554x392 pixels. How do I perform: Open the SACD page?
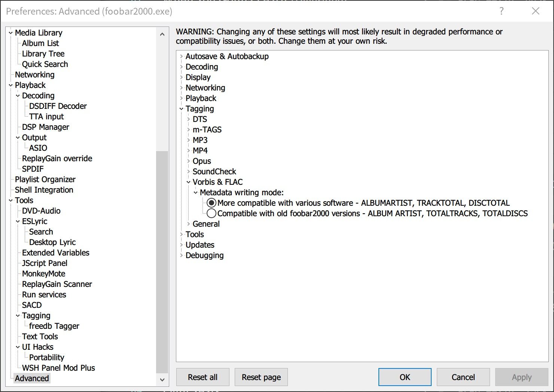pos(32,305)
